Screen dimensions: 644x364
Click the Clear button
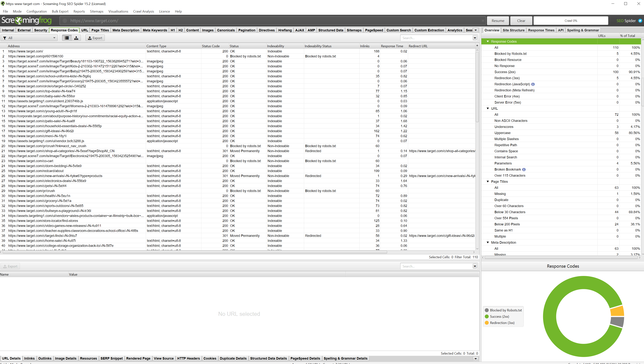coord(521,21)
